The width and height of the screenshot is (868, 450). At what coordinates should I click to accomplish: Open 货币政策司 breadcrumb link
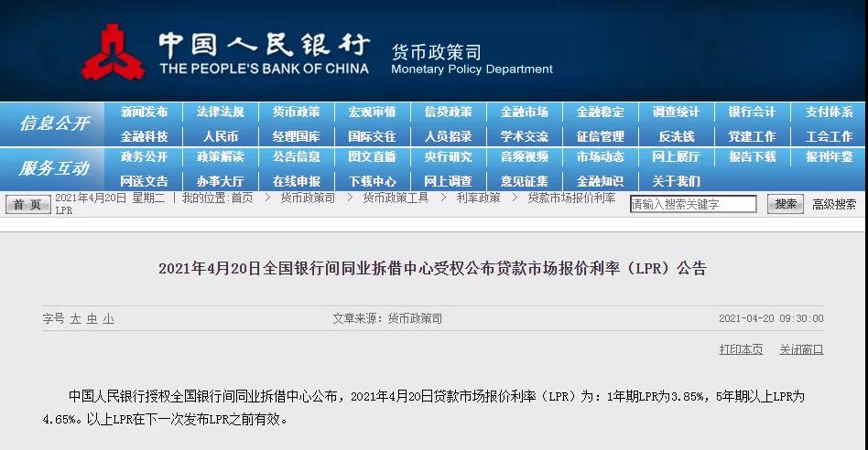[x=308, y=198]
